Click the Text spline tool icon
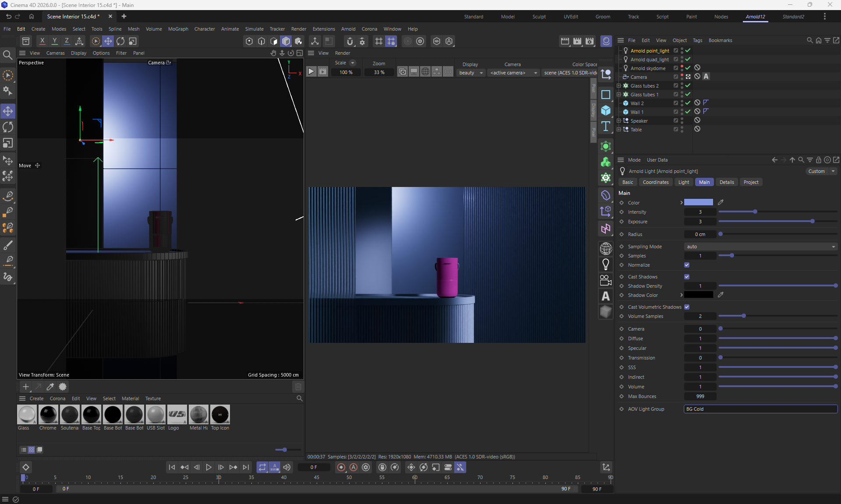The height and width of the screenshot is (504, 841). point(606,127)
